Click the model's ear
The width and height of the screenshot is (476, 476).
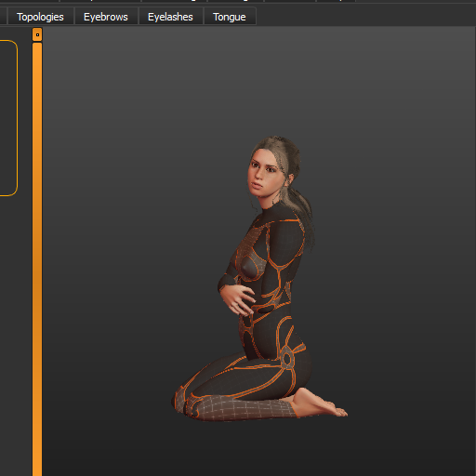[291, 179]
